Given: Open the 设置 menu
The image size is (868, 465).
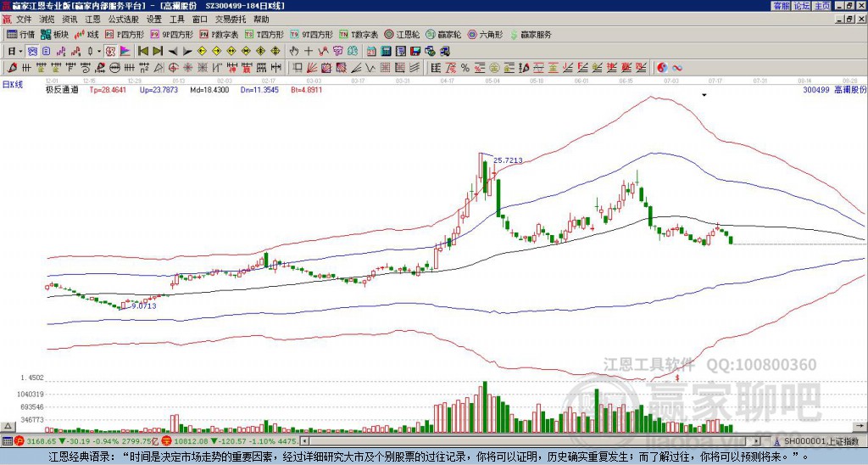Looking at the screenshot, I should click(154, 20).
